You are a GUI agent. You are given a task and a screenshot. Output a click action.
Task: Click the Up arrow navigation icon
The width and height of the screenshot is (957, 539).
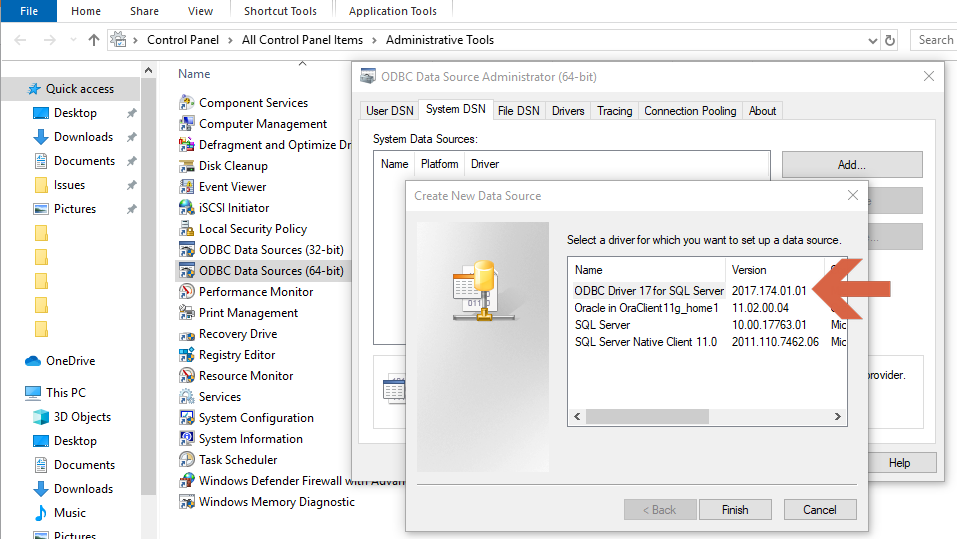click(x=94, y=40)
